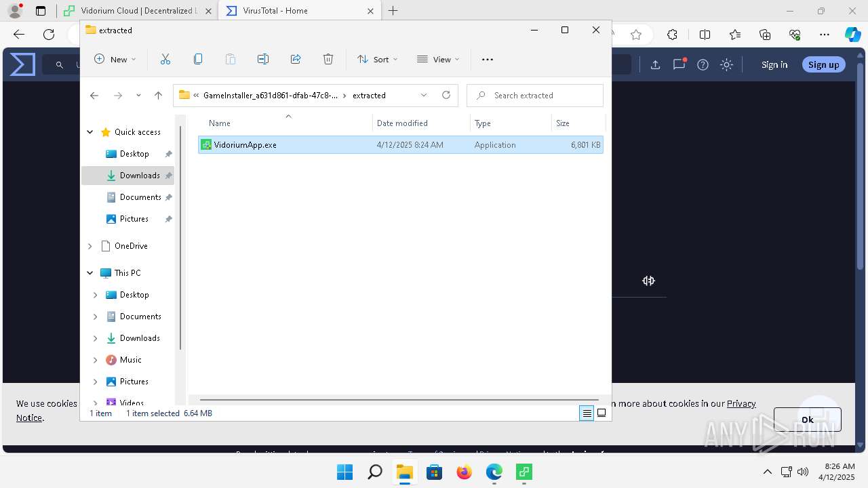868x488 pixels.
Task: Open Windows Start menu
Action: [x=344, y=472]
